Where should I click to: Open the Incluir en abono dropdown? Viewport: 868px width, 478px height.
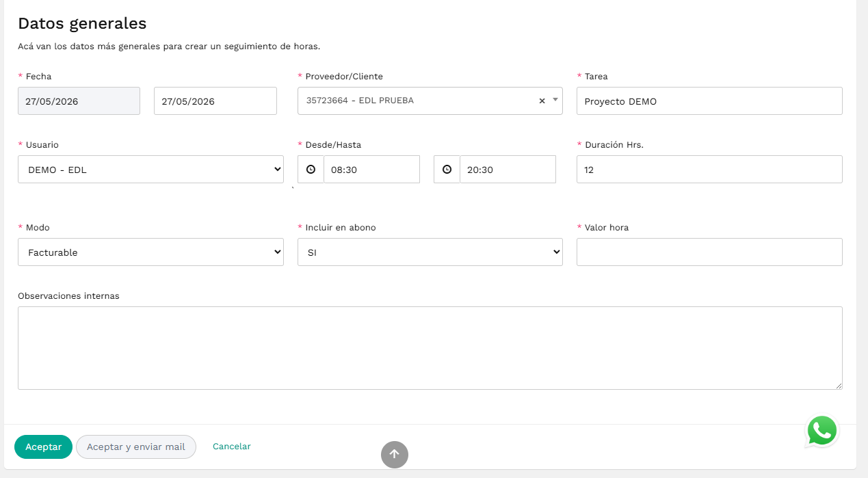(x=430, y=252)
